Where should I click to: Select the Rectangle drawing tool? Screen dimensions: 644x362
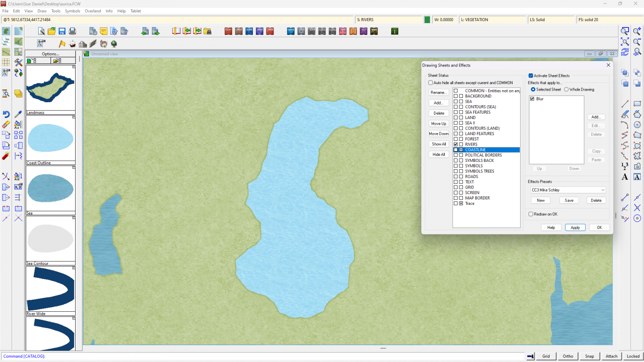637,104
